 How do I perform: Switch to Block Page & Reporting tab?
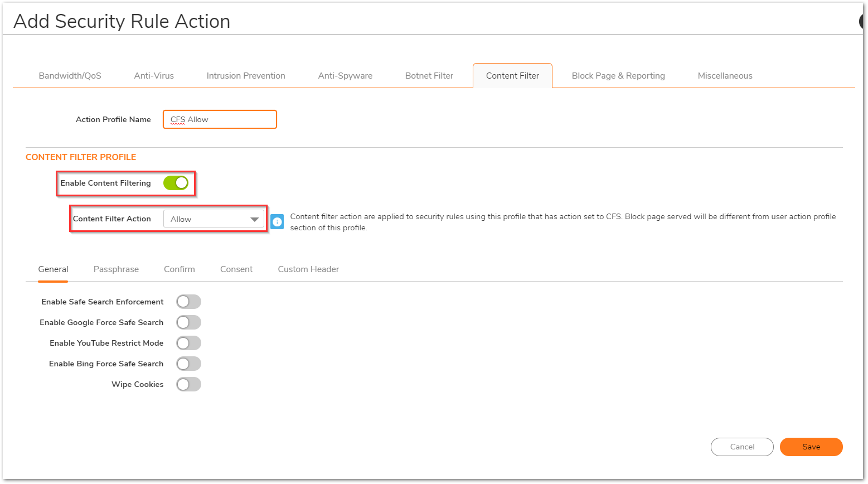coord(618,76)
